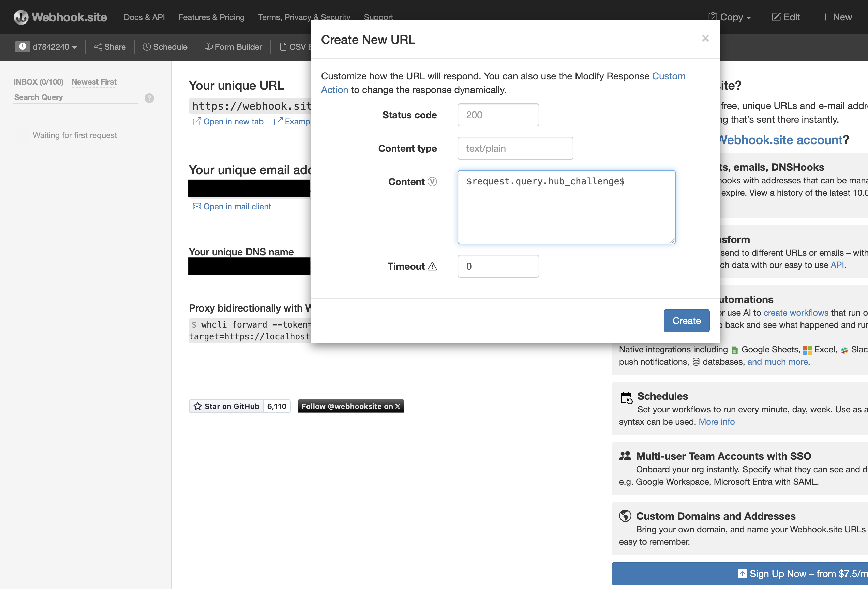Click inside the Content textarea
Viewport: 868px width, 589px height.
pyautogui.click(x=566, y=207)
